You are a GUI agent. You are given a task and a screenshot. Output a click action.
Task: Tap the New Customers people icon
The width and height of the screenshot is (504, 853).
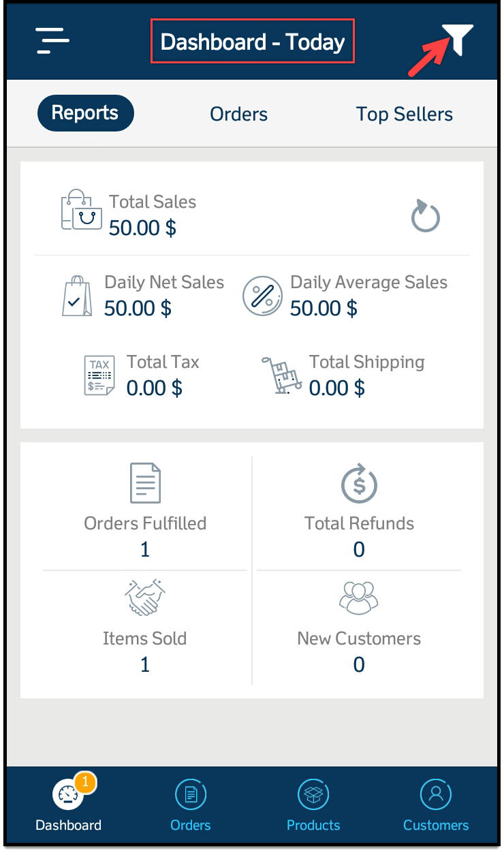[x=359, y=597]
